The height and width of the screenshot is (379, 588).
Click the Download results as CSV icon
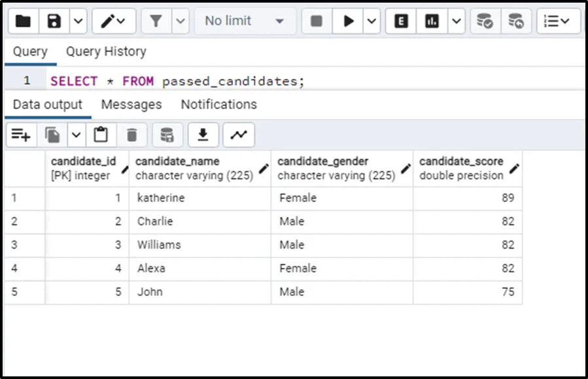[203, 135]
